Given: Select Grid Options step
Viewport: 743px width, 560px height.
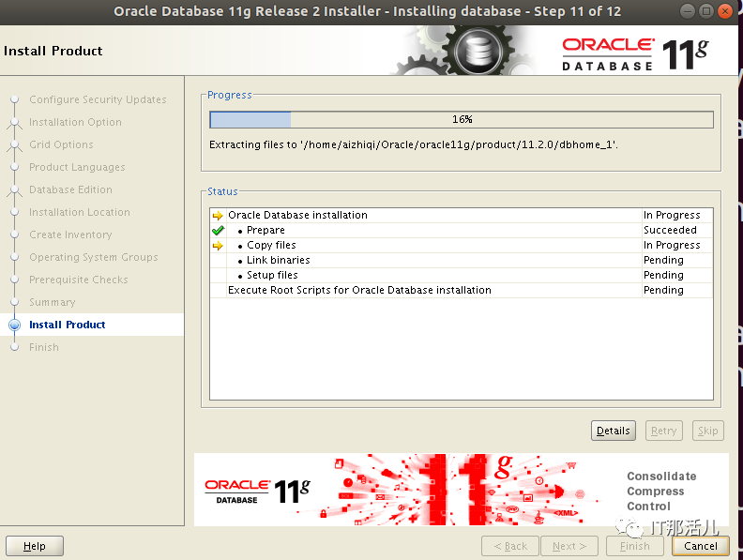Looking at the screenshot, I should point(61,144).
